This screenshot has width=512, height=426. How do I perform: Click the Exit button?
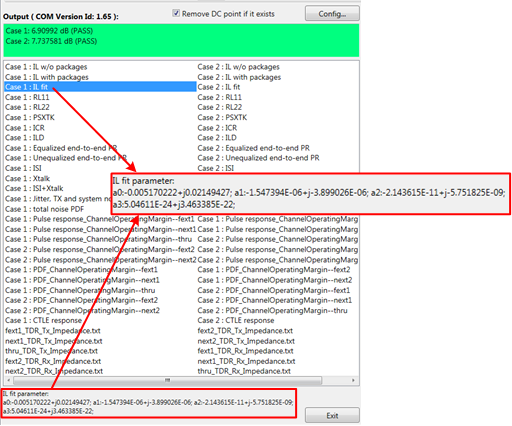point(332,415)
